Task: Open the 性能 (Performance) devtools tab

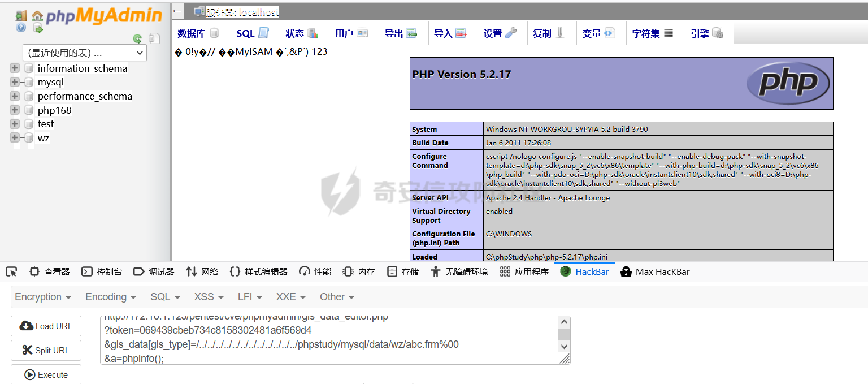Action: pos(315,271)
